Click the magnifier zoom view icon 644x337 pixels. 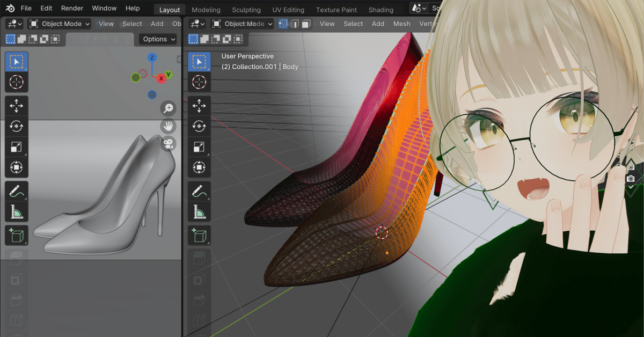pos(169,108)
